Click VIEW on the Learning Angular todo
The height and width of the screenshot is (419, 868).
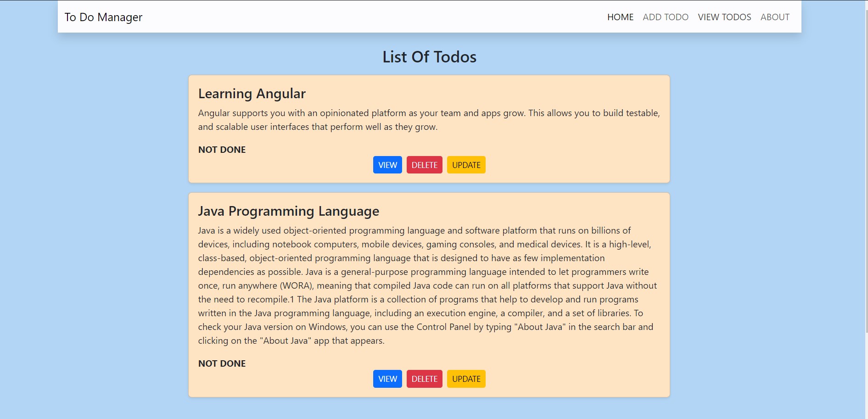[x=387, y=165]
